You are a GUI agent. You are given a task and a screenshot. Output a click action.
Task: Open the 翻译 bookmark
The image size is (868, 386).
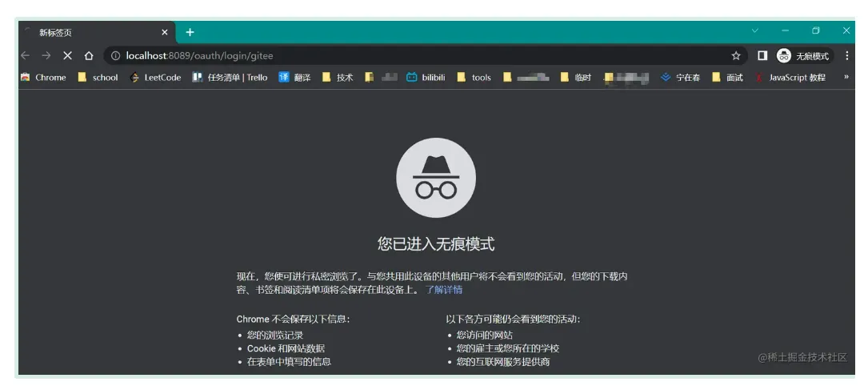pos(294,78)
